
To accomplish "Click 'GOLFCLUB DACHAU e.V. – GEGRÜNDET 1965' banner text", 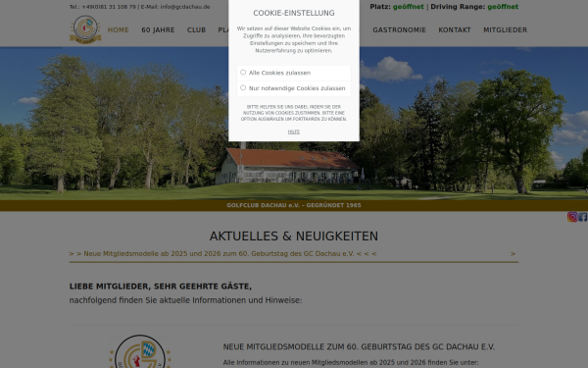I will tap(294, 205).
